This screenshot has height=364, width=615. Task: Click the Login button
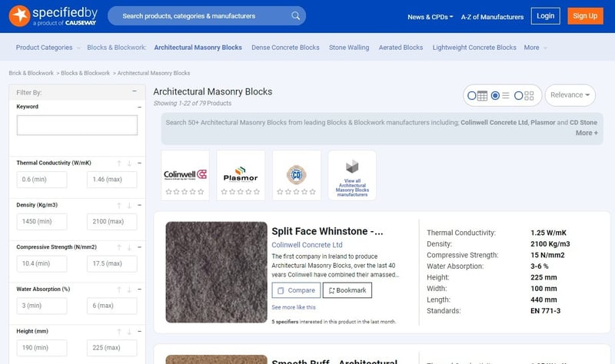[x=545, y=16]
